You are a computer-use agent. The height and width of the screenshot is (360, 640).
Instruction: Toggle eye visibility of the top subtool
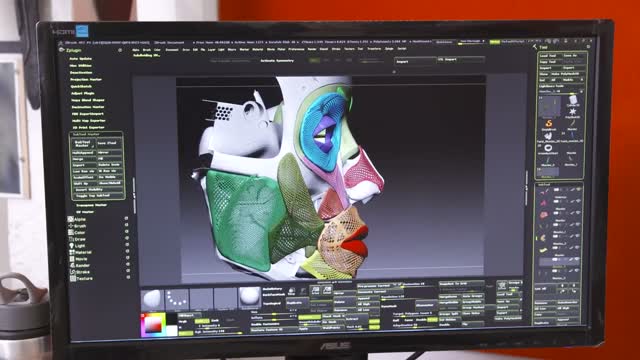578,189
